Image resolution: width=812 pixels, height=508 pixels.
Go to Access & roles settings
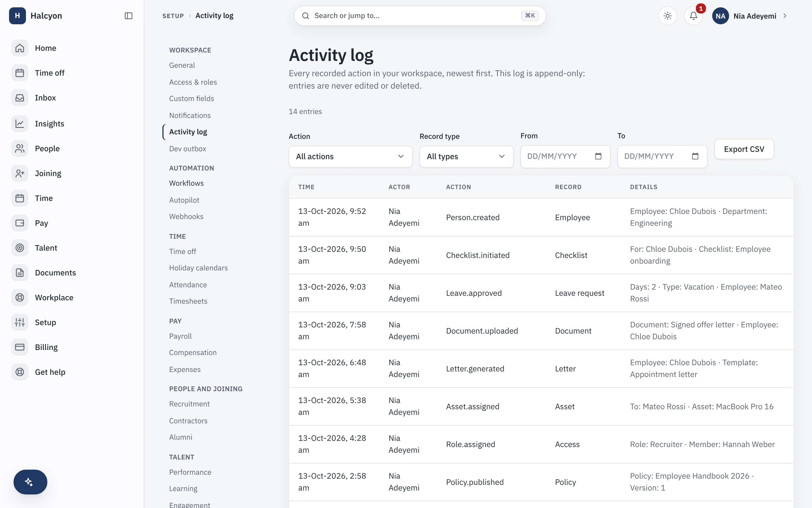tap(193, 82)
